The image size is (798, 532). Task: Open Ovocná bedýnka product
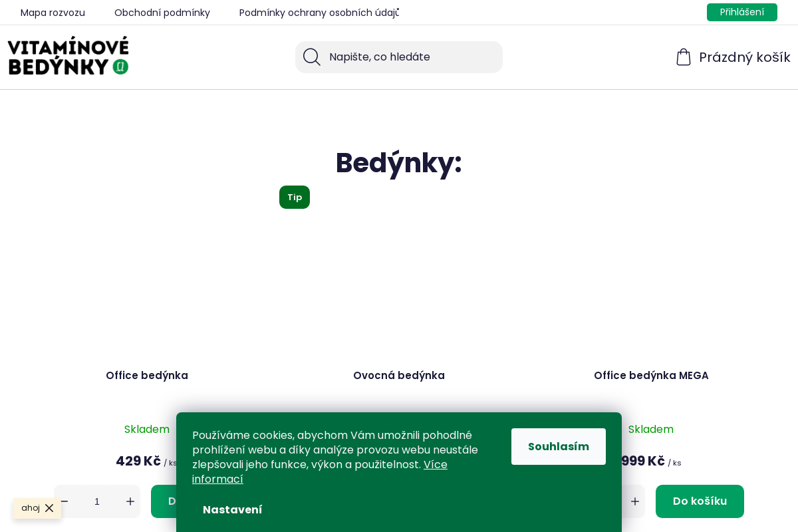point(399,375)
